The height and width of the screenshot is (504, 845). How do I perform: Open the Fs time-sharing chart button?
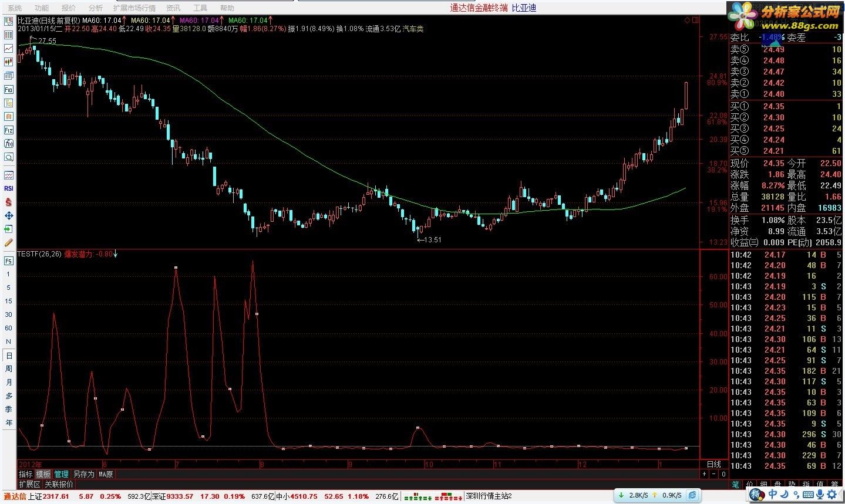pos(9,261)
